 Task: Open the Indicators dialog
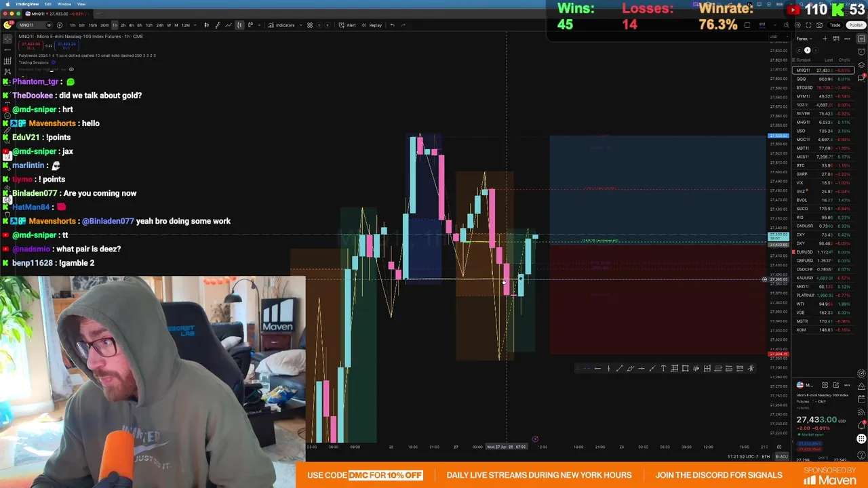click(281, 25)
